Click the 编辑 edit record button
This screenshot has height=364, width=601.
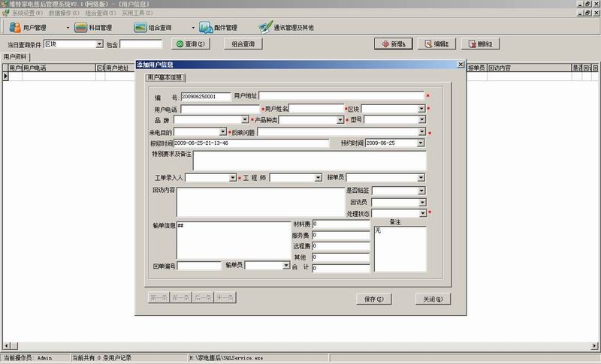coord(437,44)
